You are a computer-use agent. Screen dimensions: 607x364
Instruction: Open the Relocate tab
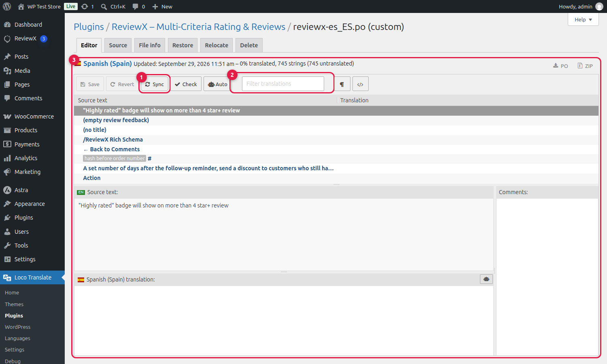click(216, 45)
